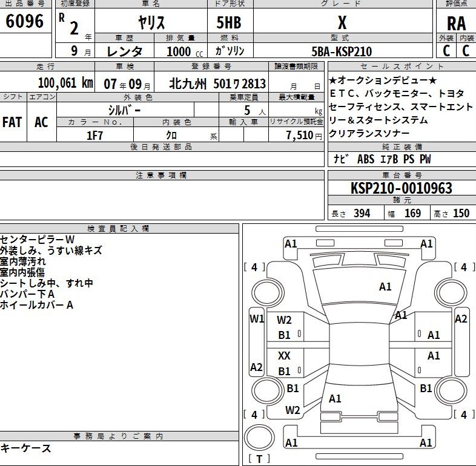476x466 pixels.
Task: Click inspection expiry 07年09月
Action: point(127,84)
